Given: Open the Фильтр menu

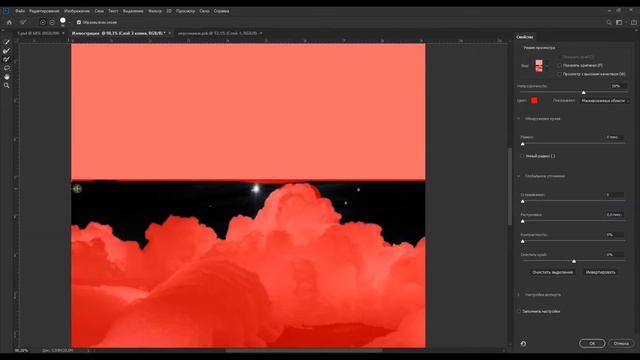Looking at the screenshot, I should [155, 11].
